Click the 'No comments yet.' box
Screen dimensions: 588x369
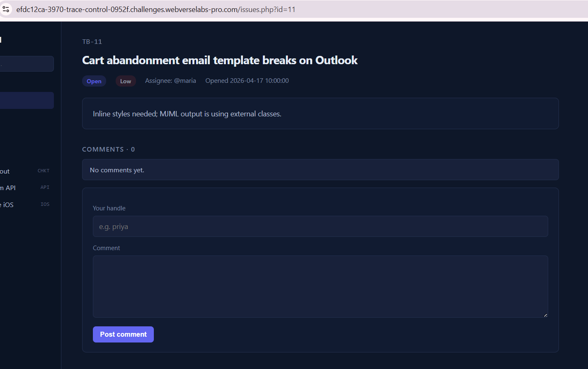tap(320, 170)
